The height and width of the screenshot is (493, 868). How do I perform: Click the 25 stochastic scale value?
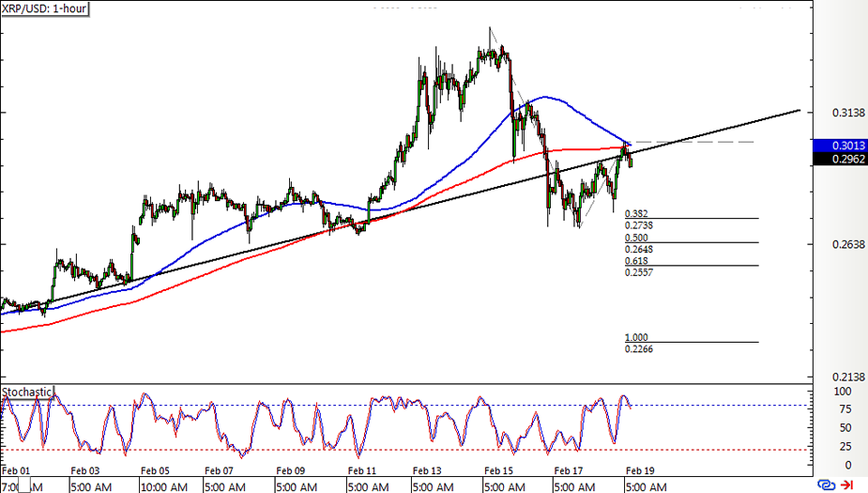[x=845, y=446]
